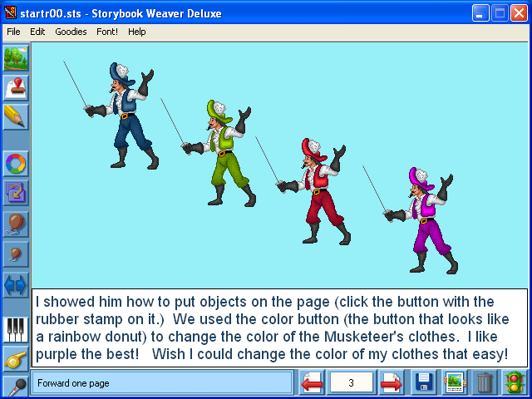Save the story with the floppy disk icon
532x399 pixels.
pos(424,383)
